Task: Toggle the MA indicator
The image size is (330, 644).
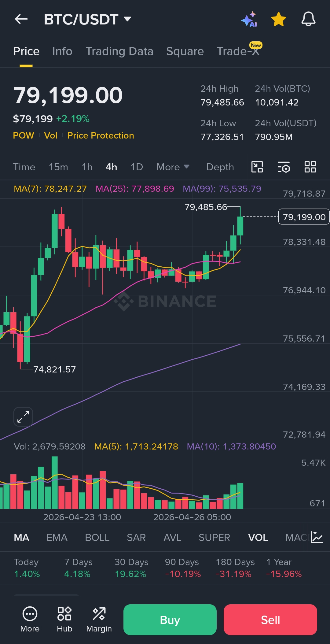Action: click(x=22, y=538)
